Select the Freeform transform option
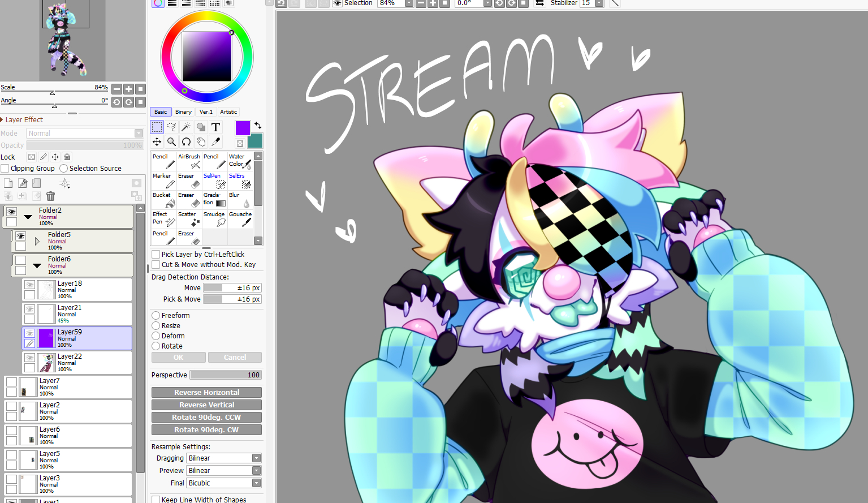 pos(156,316)
